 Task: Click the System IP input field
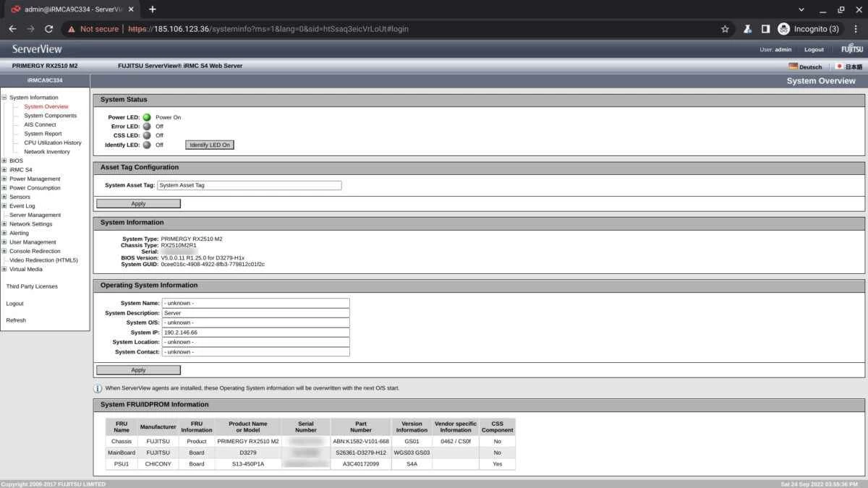255,333
